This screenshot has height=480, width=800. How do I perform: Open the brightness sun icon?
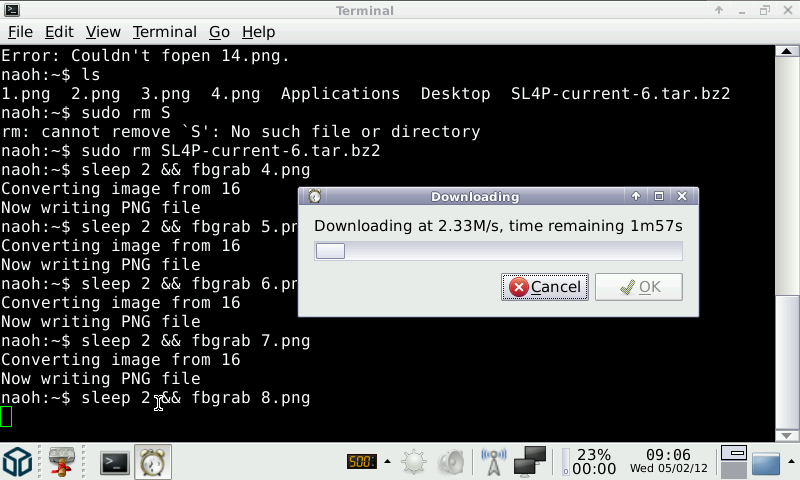(414, 462)
